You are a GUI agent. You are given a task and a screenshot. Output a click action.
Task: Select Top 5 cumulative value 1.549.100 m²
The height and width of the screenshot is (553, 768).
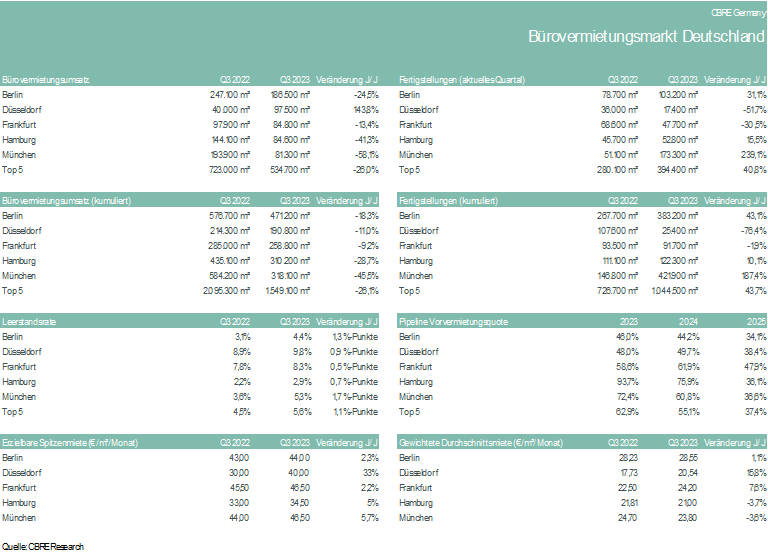[288, 290]
